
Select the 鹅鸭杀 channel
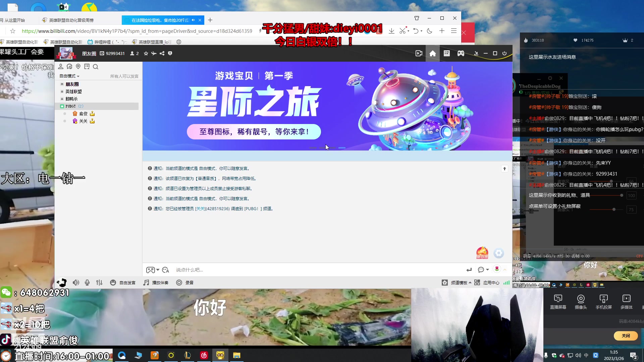pos(71,99)
